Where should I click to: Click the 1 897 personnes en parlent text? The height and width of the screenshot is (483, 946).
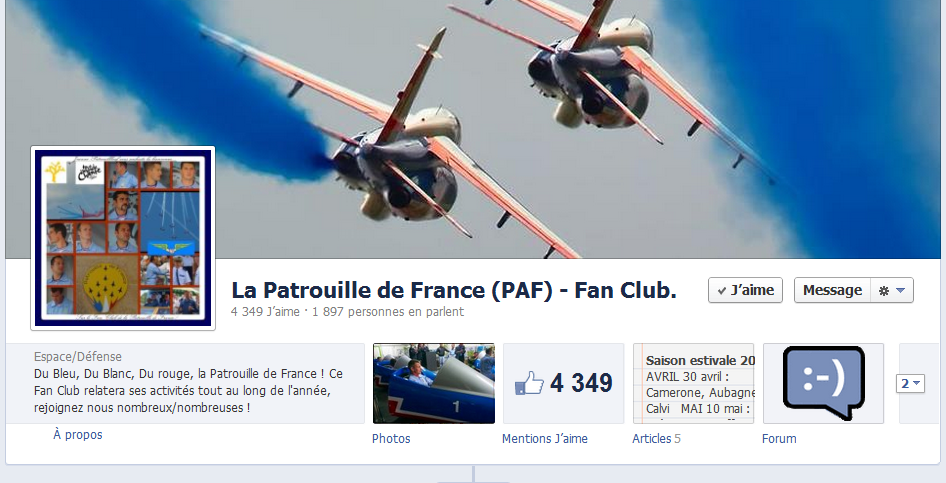(388, 312)
